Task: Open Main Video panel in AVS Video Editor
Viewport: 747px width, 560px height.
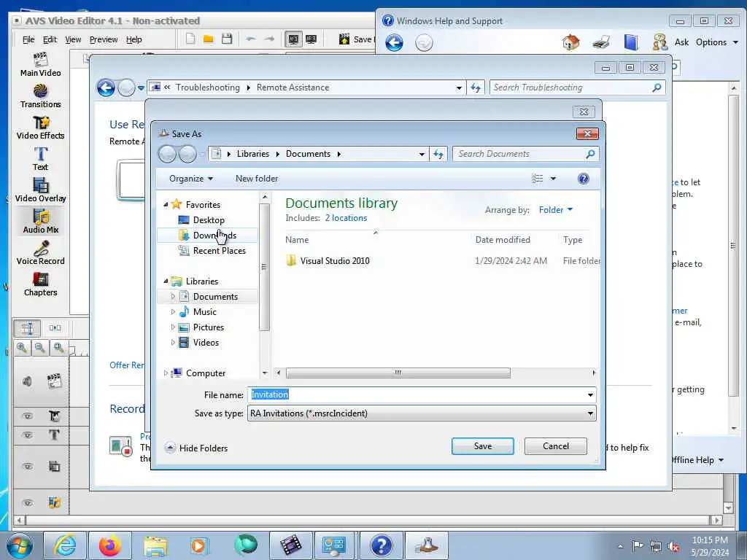Action: 41,65
